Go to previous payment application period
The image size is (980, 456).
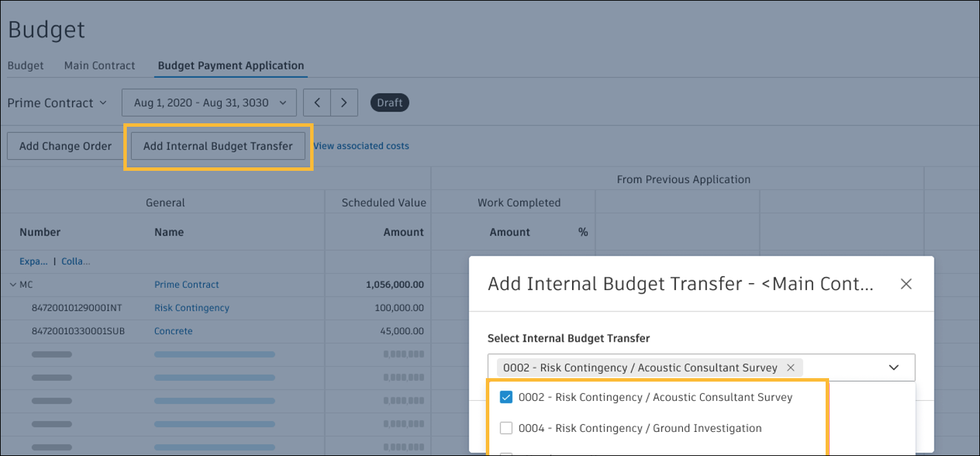tap(317, 103)
